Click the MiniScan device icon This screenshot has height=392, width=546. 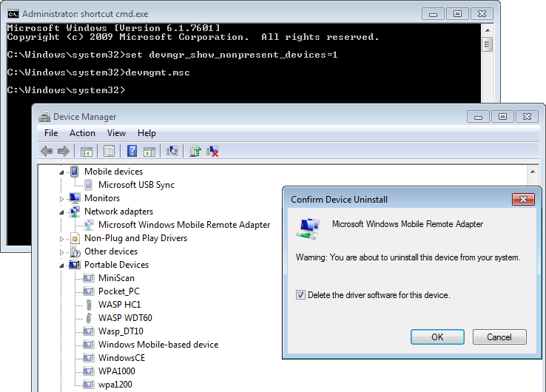[x=89, y=278]
